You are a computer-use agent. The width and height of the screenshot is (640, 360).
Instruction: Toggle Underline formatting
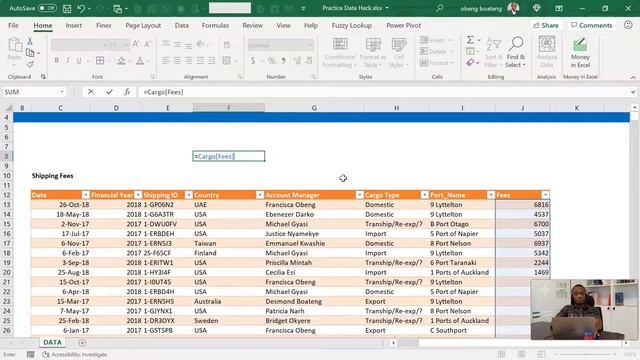79,61
